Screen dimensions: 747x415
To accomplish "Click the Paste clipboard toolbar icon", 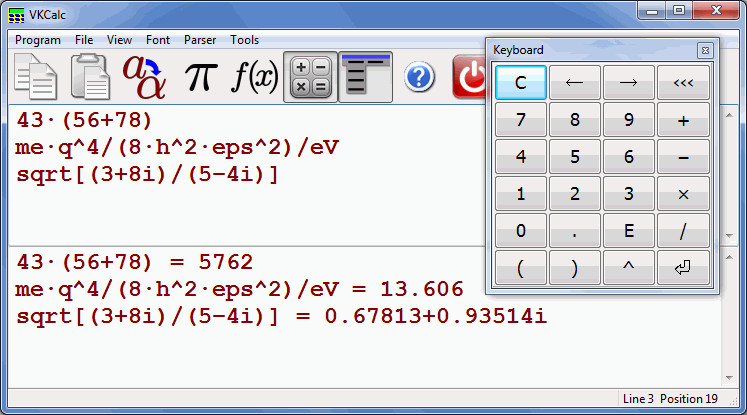I will pyautogui.click(x=91, y=77).
